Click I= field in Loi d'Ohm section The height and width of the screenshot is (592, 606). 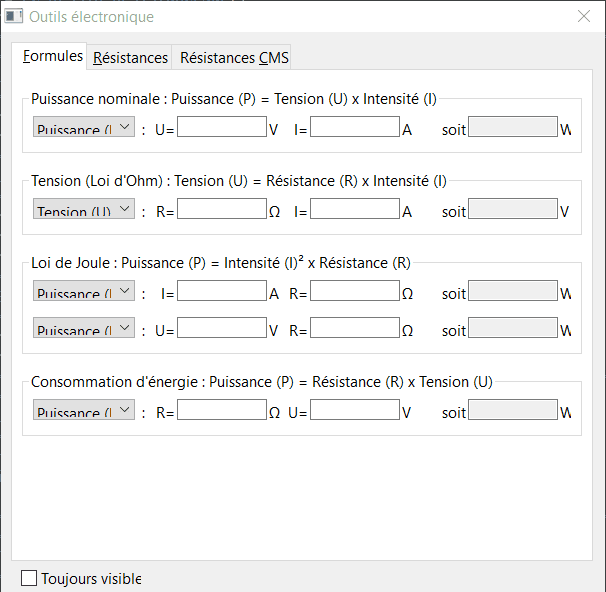pos(354,210)
